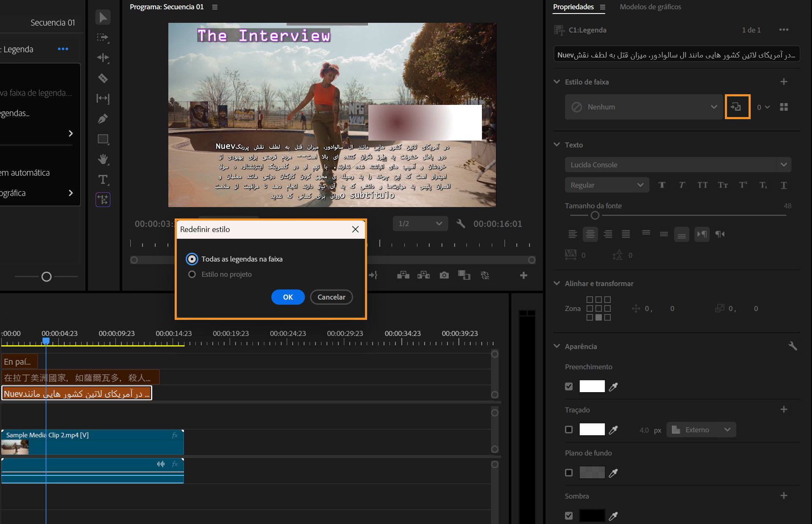The height and width of the screenshot is (524, 812).
Task: Collapse the Alinhar e transformar section
Action: pos(557,284)
